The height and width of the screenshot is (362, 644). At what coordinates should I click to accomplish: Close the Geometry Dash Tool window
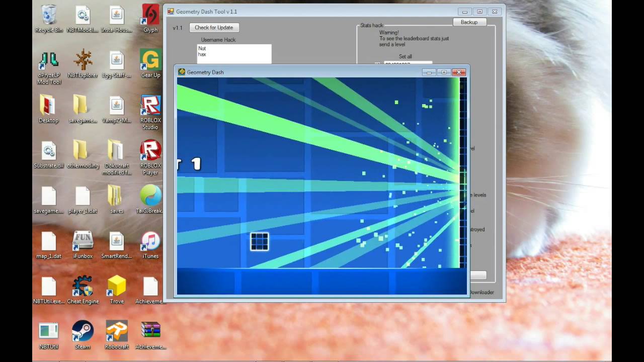[x=495, y=12]
